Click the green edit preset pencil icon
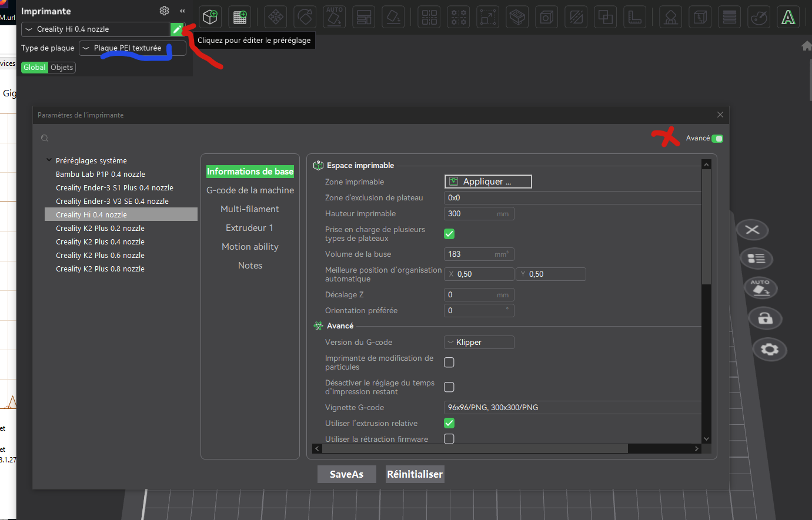Viewport: 812px width, 520px height. pos(176,29)
